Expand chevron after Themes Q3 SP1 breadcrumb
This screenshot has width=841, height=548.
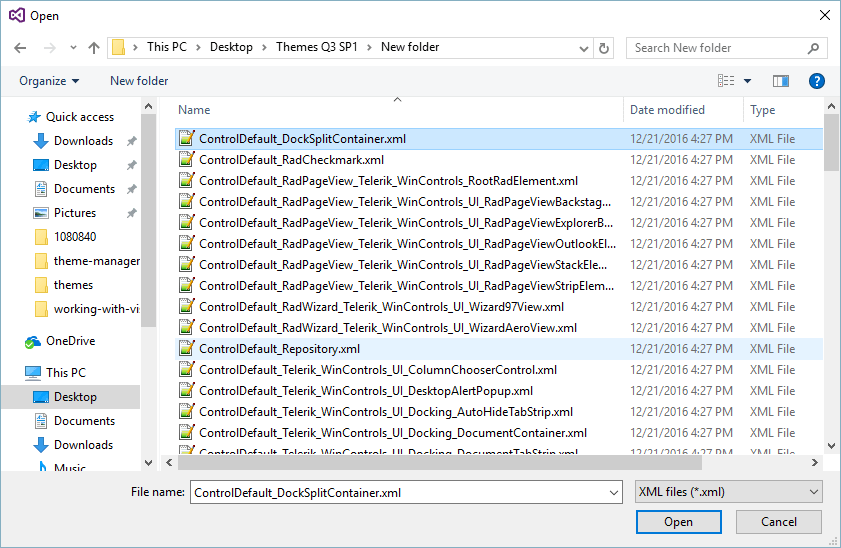click(369, 48)
